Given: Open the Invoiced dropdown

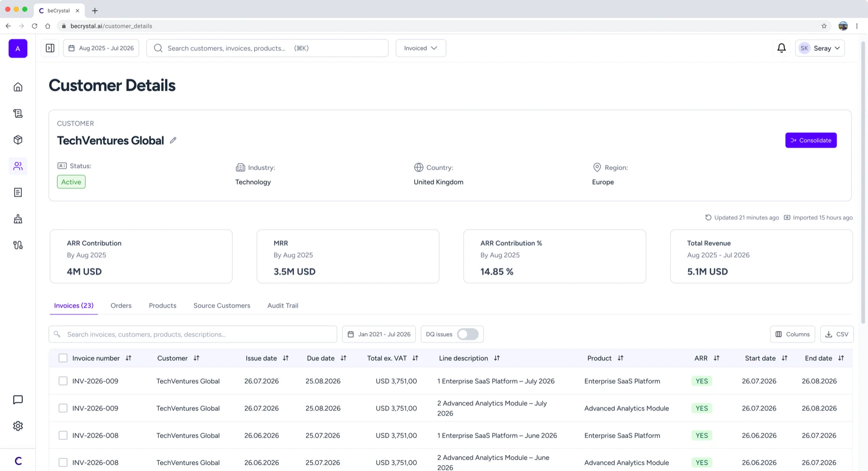Looking at the screenshot, I should click(x=420, y=48).
